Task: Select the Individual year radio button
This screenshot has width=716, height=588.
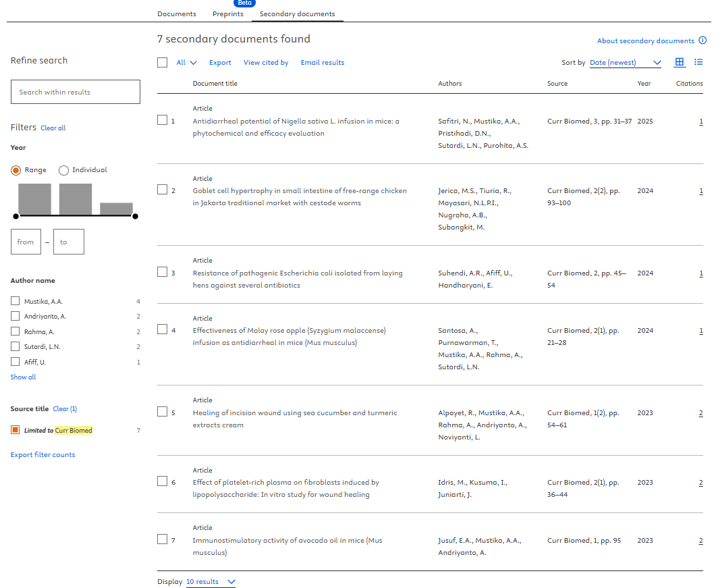Action: 64,170
